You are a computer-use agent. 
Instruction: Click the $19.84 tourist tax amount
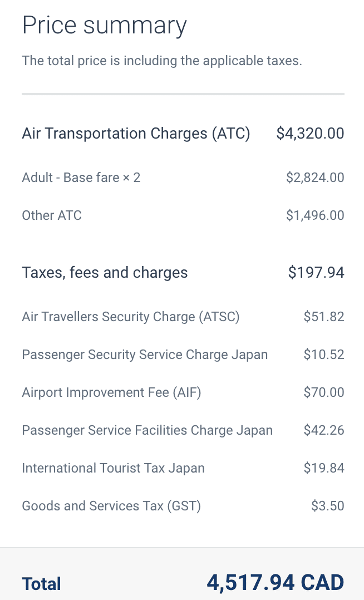[324, 468]
